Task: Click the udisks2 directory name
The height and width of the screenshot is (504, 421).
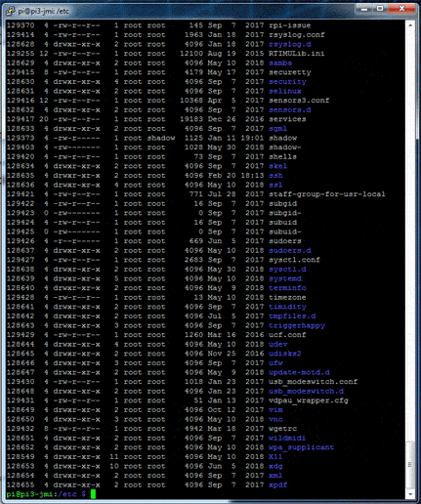Action: (x=285, y=354)
